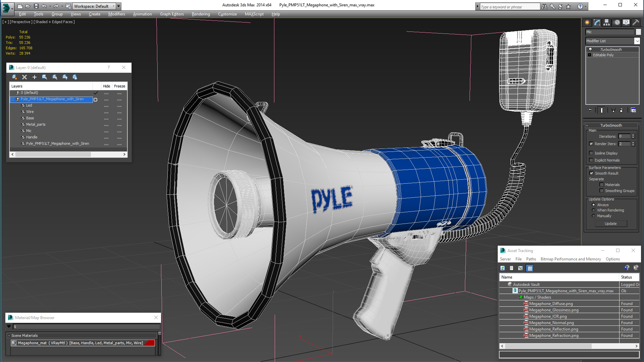Image resolution: width=644 pixels, height=362 pixels.
Task: Toggle Smooth Result checkbox
Action: tap(592, 173)
